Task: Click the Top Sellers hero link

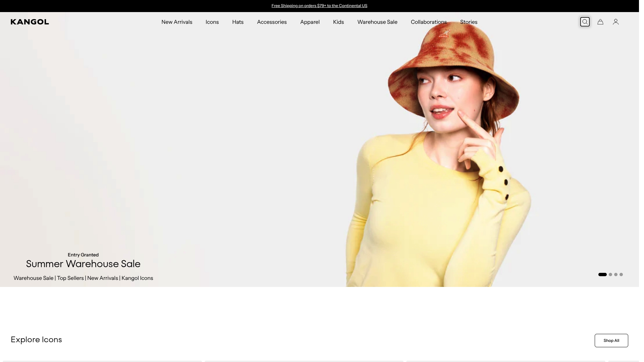Action: (x=70, y=278)
